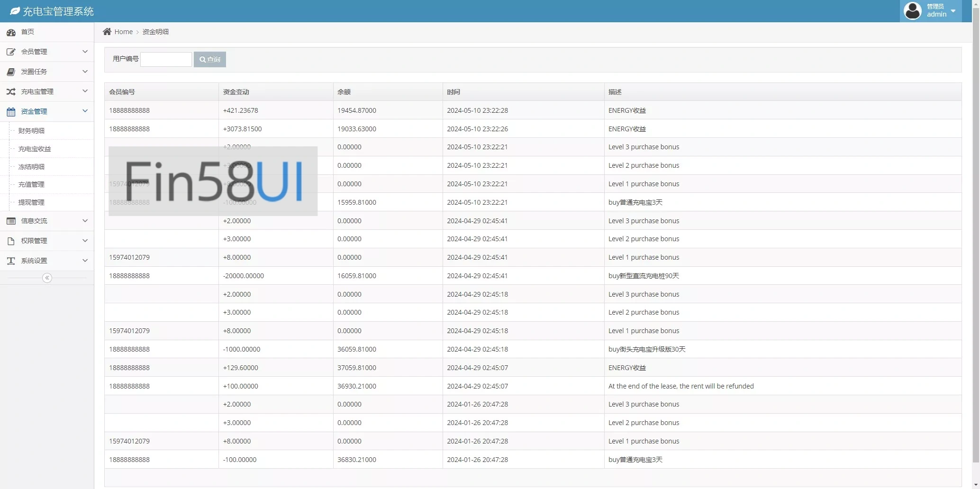The height and width of the screenshot is (489, 980).
Task: Collapse the sidebar with double-arrow button
Action: (47, 278)
